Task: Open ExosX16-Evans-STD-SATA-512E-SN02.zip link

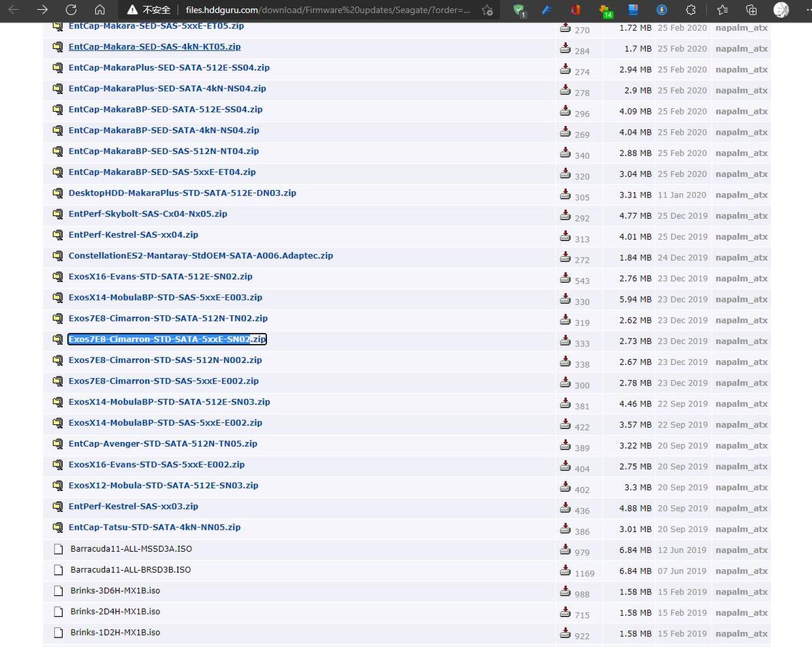Action: [x=161, y=277]
